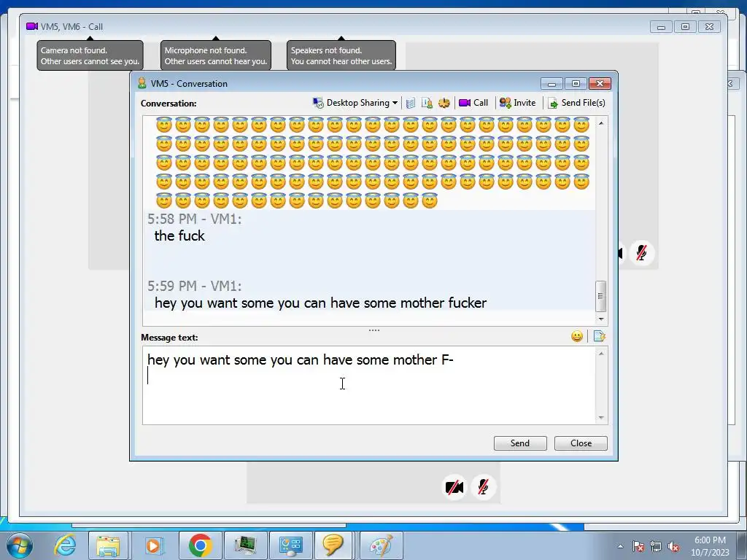Launch Internet Explorer from the taskbar
Viewport: 747px width, 560px height.
click(65, 545)
